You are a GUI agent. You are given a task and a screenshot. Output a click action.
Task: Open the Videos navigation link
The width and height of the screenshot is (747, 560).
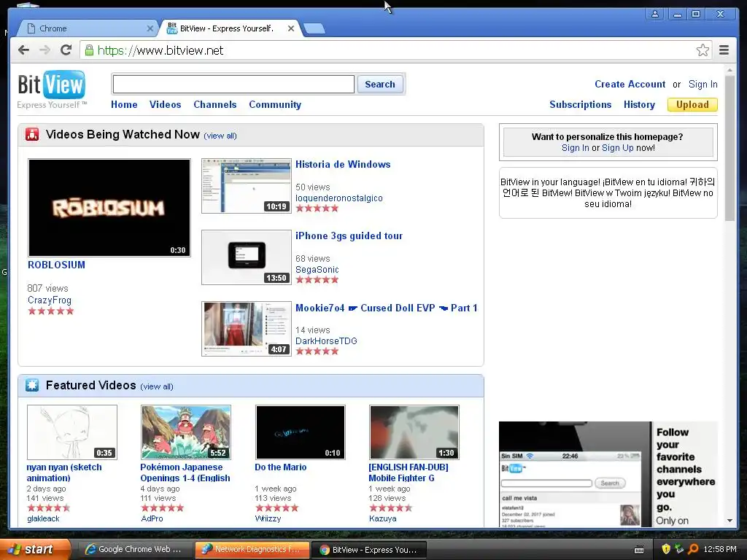[x=166, y=104]
